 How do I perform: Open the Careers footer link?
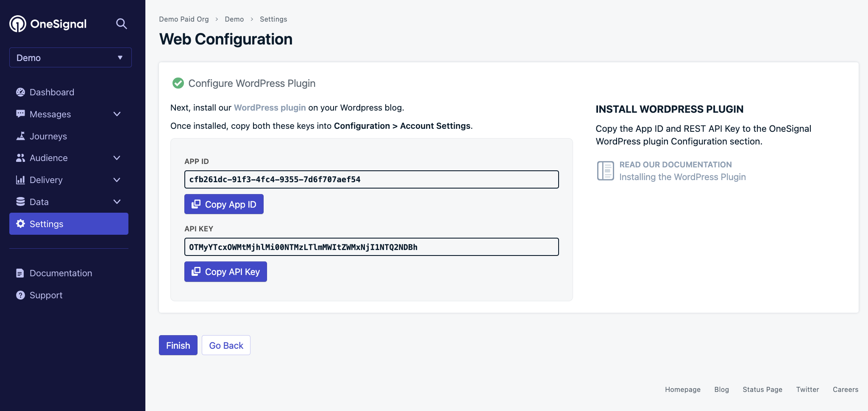[x=845, y=389]
